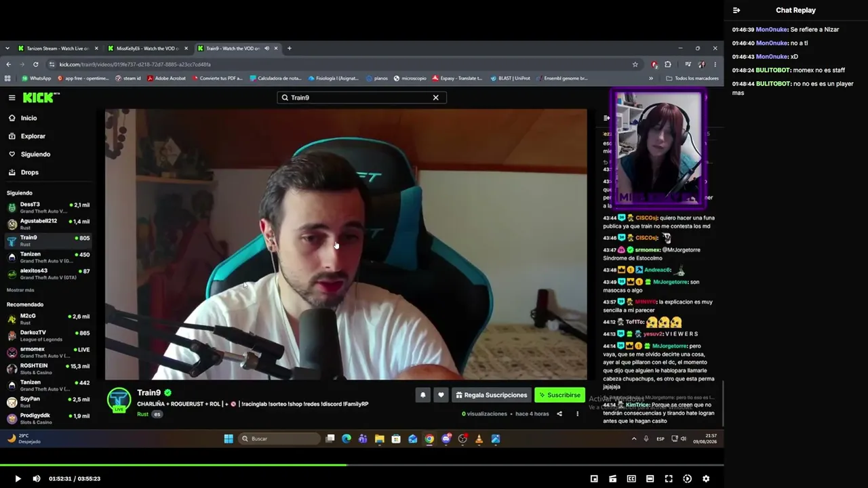Open Agustabell212 channel in sidebar

48,224
